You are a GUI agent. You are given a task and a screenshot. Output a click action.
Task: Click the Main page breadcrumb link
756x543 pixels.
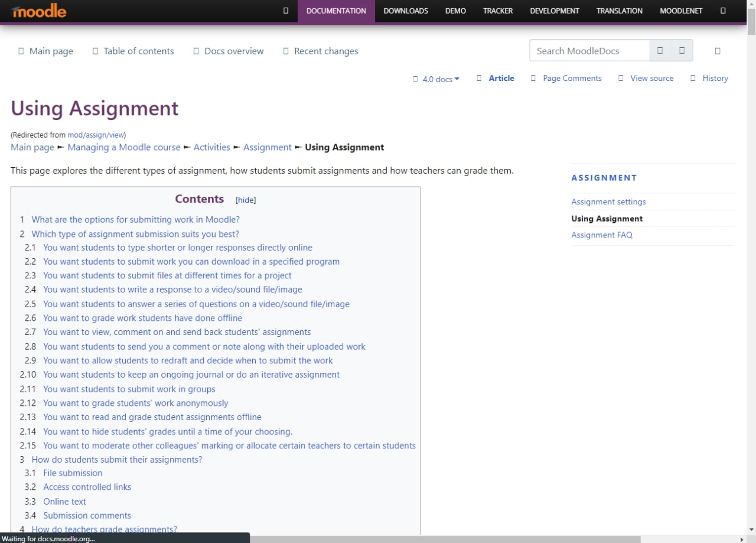(32, 147)
